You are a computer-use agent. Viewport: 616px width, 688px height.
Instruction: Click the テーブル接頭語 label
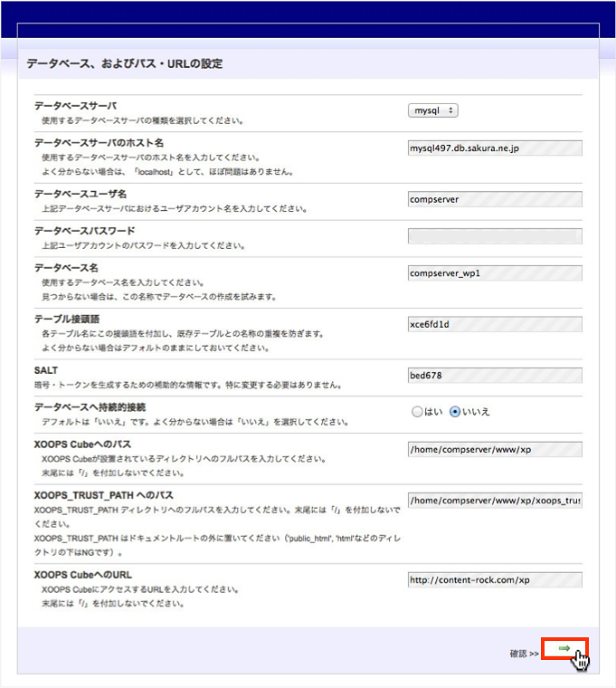pos(67,319)
